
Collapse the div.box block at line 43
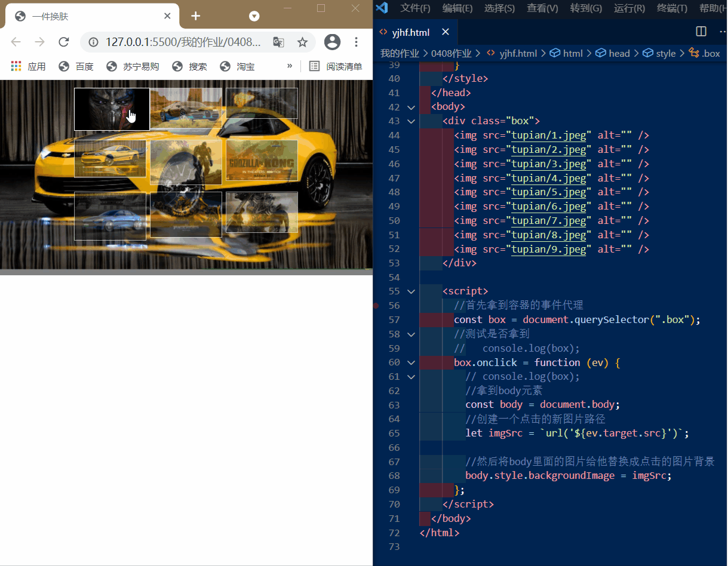click(411, 121)
